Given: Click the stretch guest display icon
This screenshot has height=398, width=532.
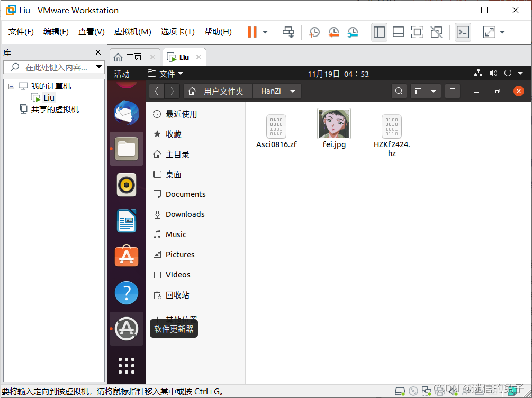Looking at the screenshot, I should click(489, 32).
